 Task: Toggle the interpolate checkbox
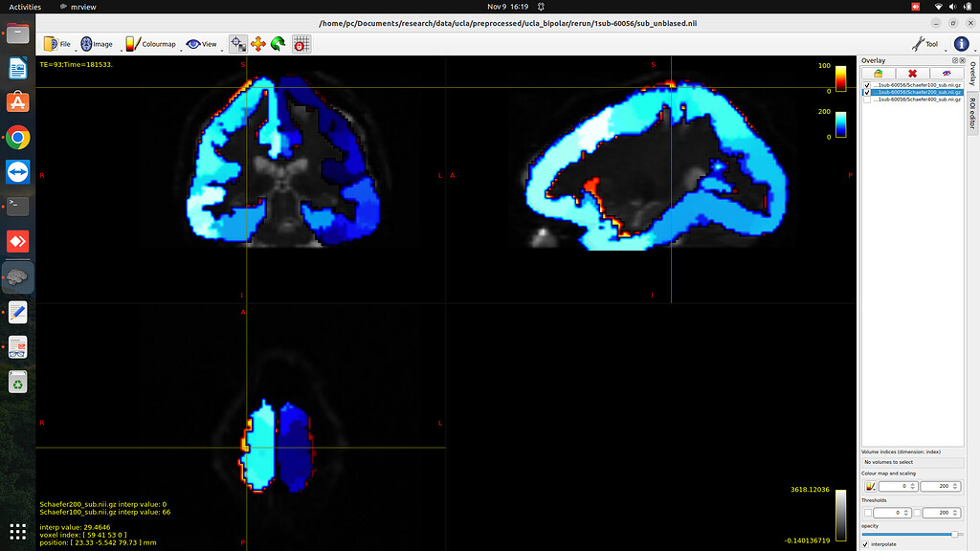pos(866,544)
